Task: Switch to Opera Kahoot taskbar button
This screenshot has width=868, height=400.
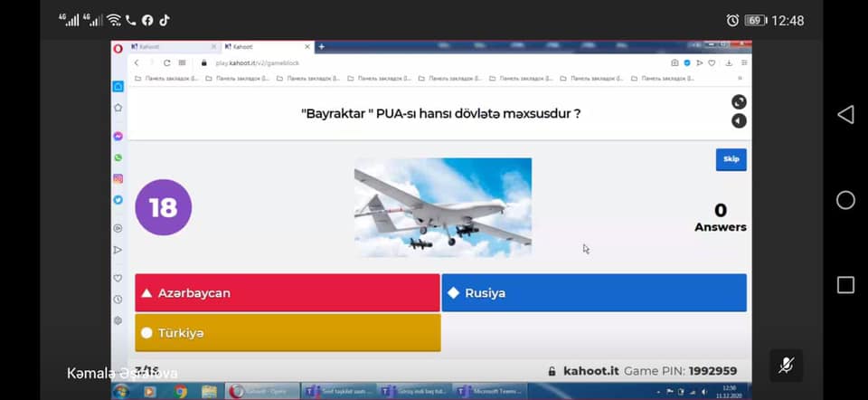Action: pyautogui.click(x=263, y=392)
